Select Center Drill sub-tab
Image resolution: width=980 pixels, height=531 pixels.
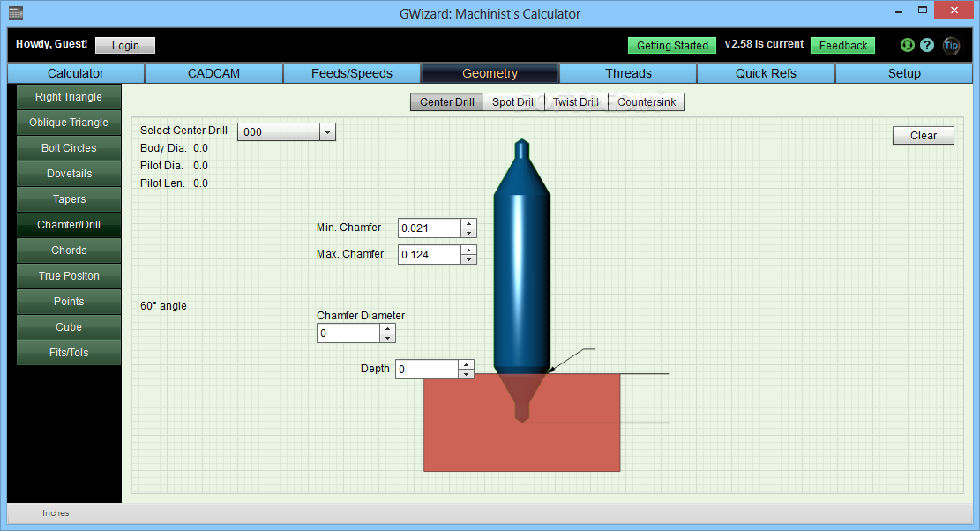pos(447,101)
